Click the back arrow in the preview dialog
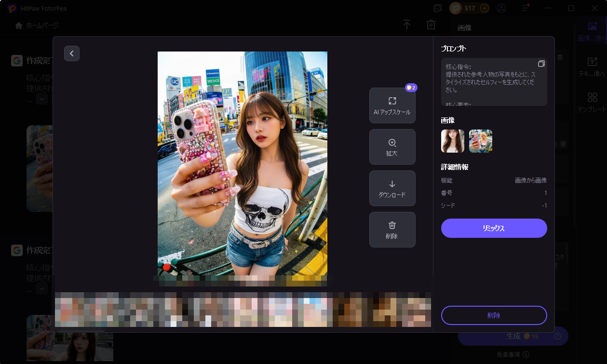 (x=72, y=53)
